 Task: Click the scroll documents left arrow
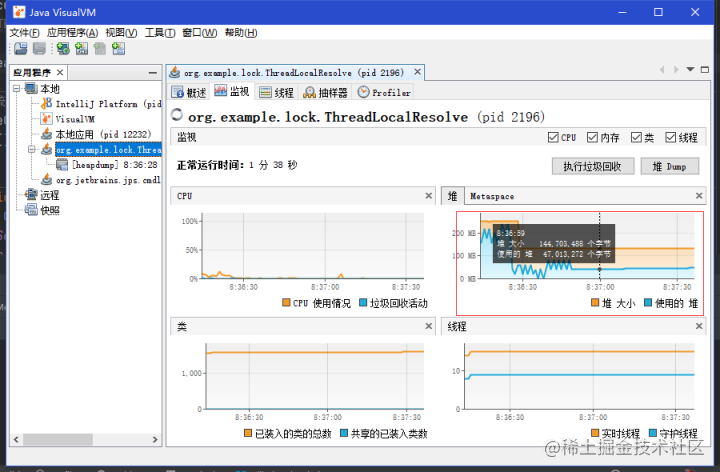tap(662, 70)
